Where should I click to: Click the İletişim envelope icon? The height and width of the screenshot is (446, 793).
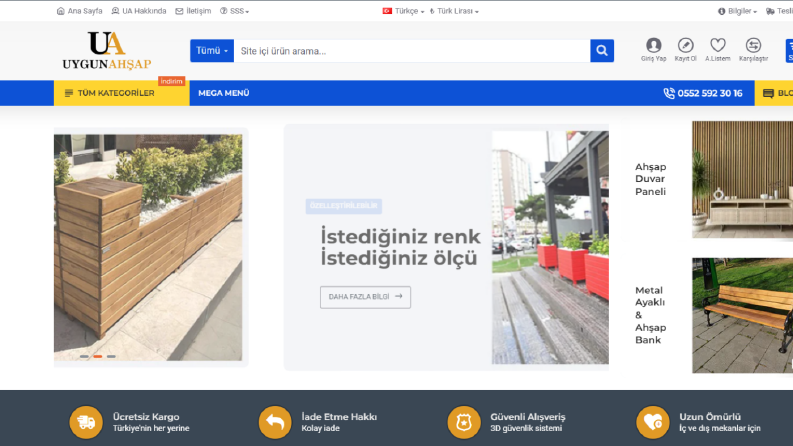point(179,11)
